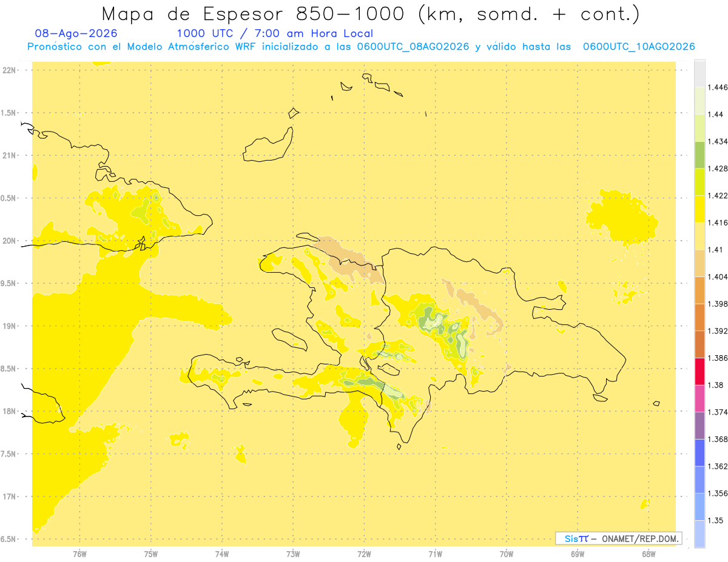Click the '1.38' legend value
The image size is (728, 562).
(x=715, y=385)
